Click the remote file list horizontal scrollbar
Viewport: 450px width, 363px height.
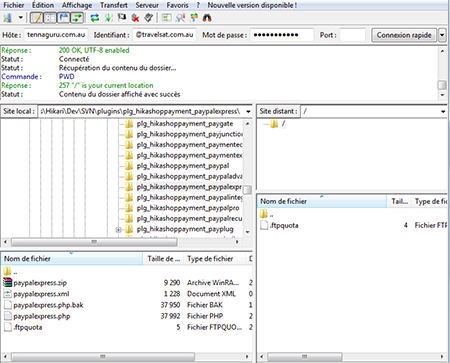(304, 357)
